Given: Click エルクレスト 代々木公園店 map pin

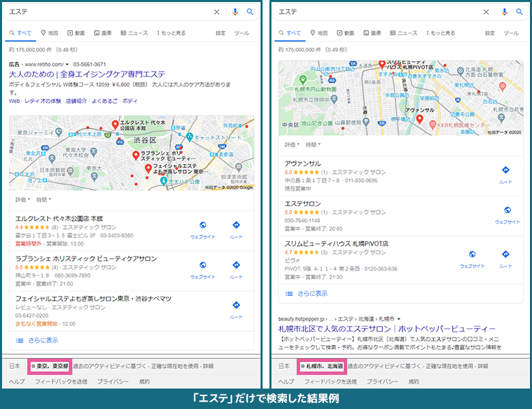Looking at the screenshot, I should coord(115,125).
